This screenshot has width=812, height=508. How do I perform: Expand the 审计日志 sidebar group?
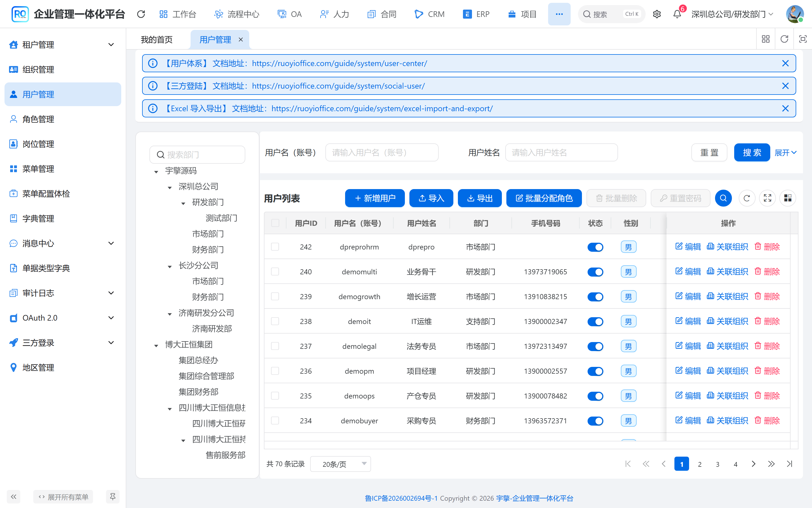coord(63,293)
